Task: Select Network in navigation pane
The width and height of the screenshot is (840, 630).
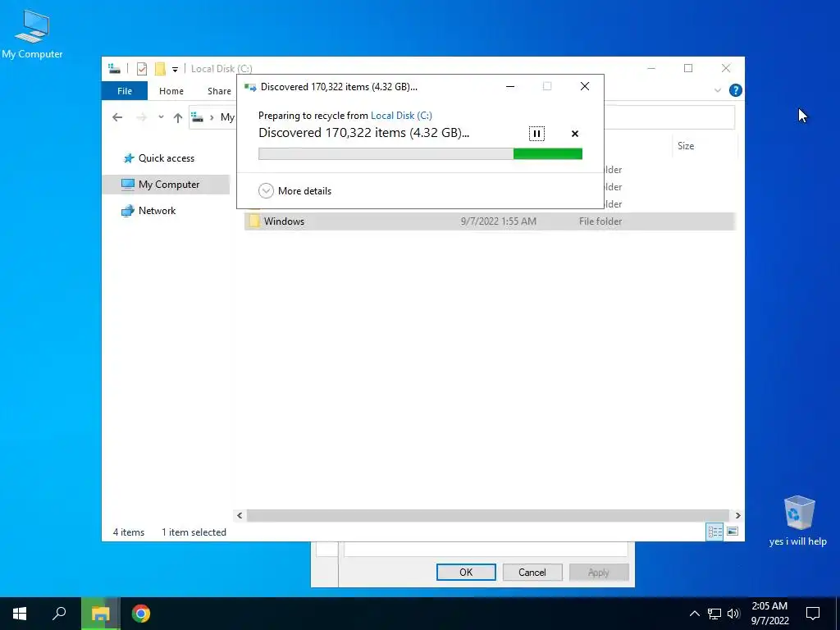Action: tap(157, 211)
